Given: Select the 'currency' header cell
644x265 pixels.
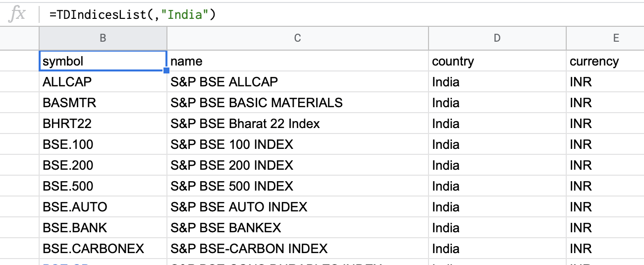Looking at the screenshot, I should click(x=605, y=61).
